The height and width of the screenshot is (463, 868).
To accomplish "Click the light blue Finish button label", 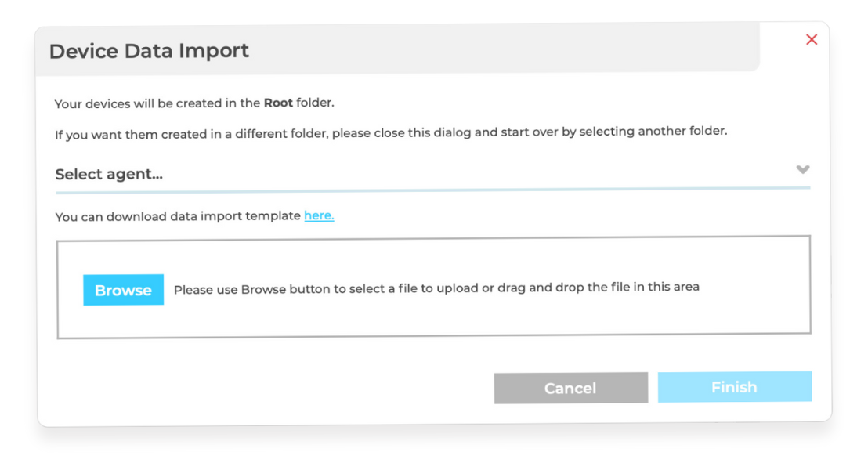I will click(x=734, y=387).
